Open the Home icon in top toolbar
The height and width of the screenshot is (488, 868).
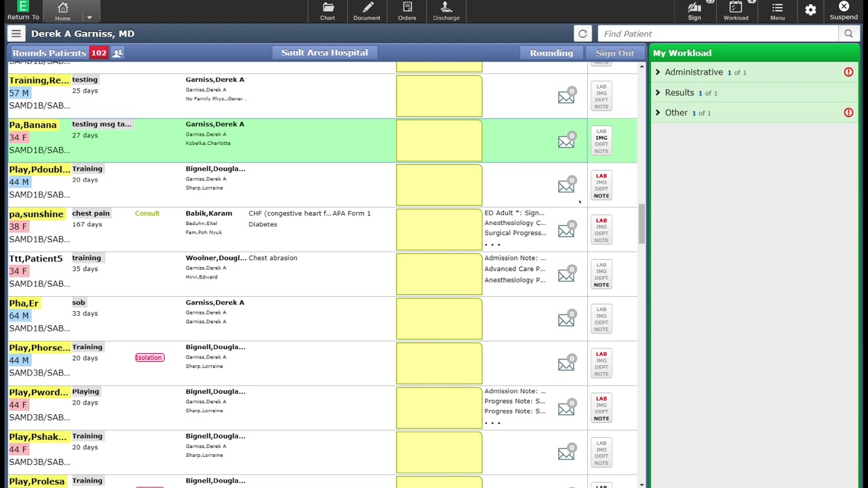62,11
